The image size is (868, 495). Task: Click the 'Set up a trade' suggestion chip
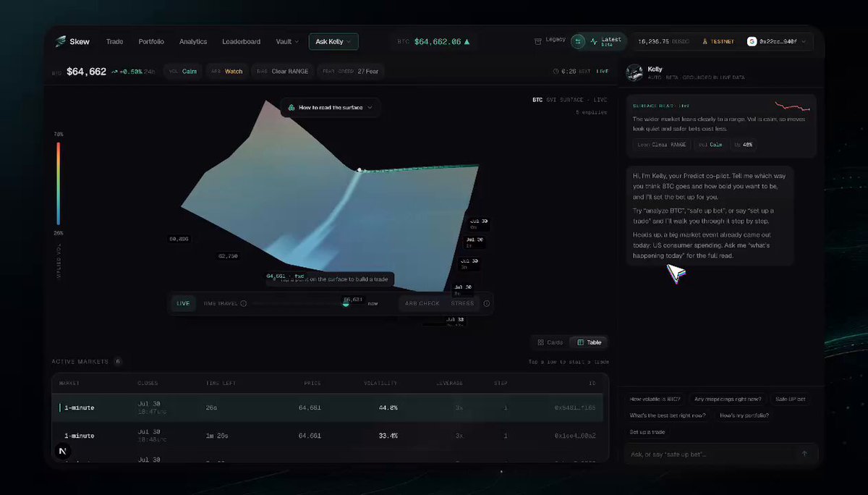point(648,432)
